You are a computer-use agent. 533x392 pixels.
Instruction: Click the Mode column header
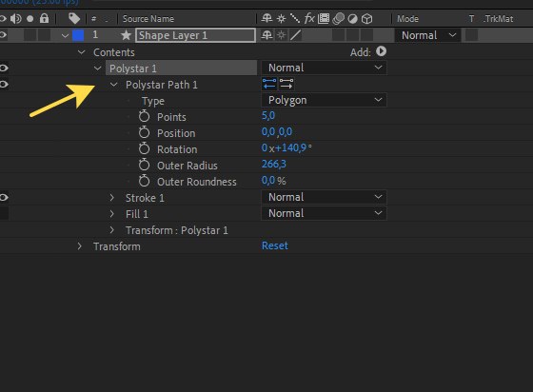point(407,19)
